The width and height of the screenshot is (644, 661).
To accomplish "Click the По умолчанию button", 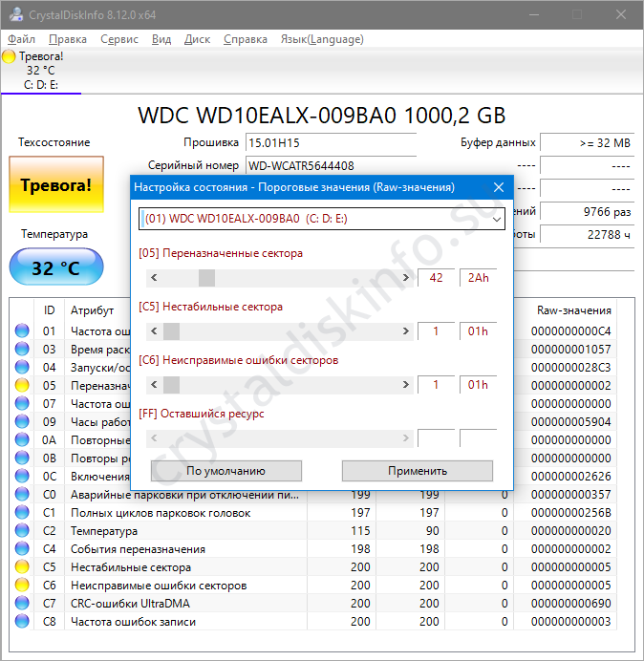I will 226,471.
